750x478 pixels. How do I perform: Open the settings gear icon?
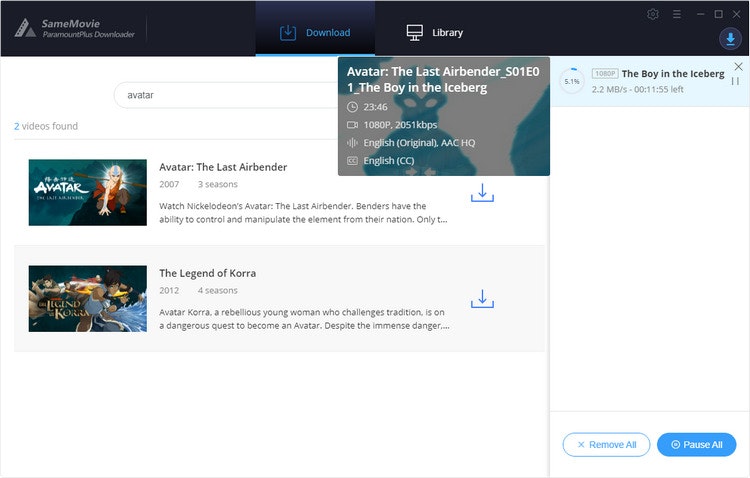coord(652,14)
